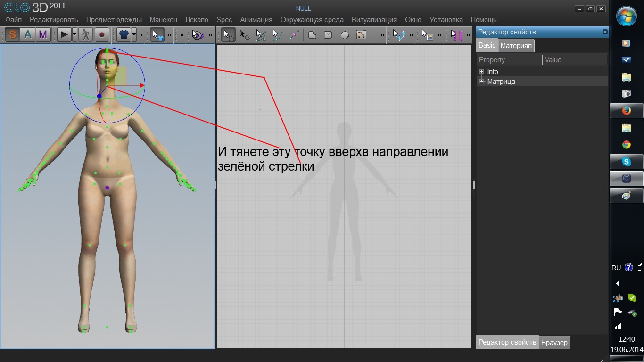Click the blue T-shirt garment icon

pyautogui.click(x=124, y=34)
